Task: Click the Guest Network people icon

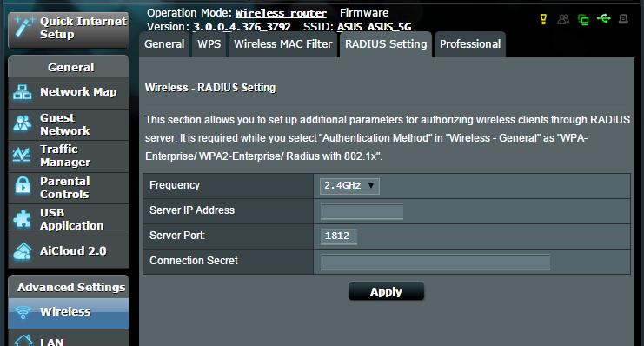Action: (23, 123)
